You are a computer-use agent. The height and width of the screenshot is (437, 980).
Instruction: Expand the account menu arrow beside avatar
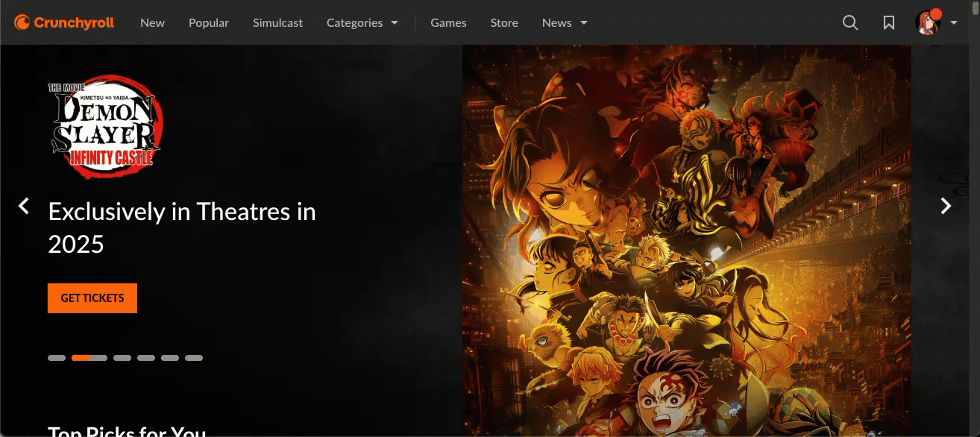954,23
